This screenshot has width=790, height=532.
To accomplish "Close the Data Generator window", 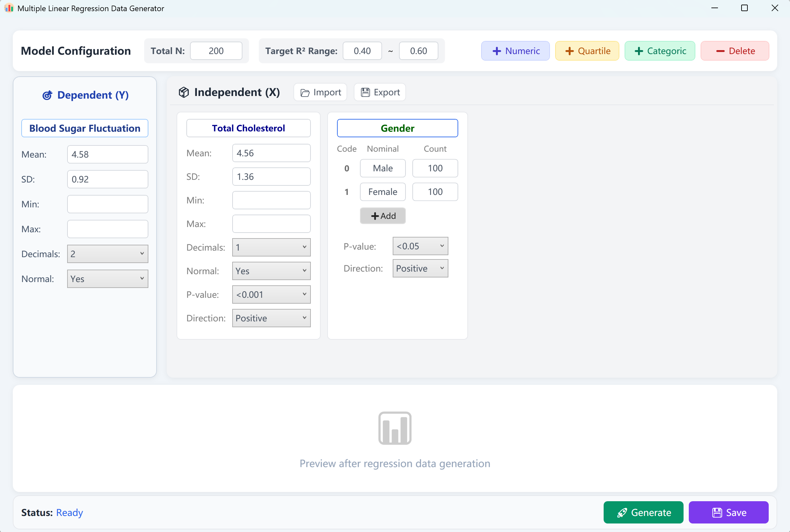I will [x=775, y=8].
